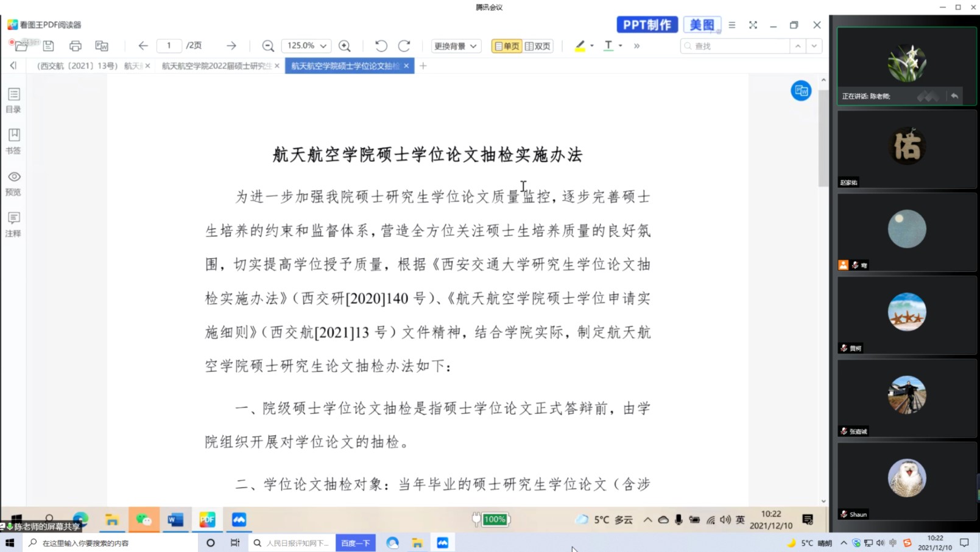Image resolution: width=980 pixels, height=552 pixels.
Task: Open the 注释 annotations panel
Action: click(x=13, y=224)
